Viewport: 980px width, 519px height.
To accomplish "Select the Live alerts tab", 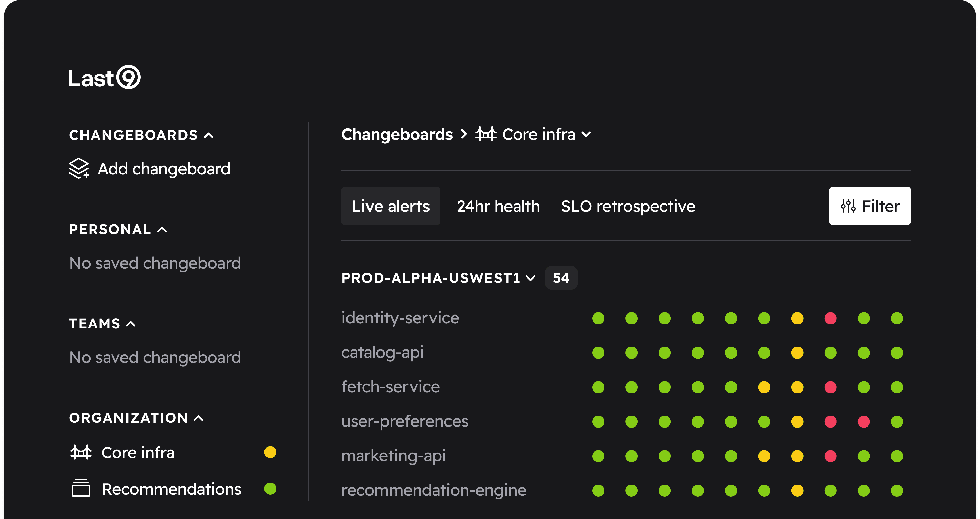I will coord(390,206).
